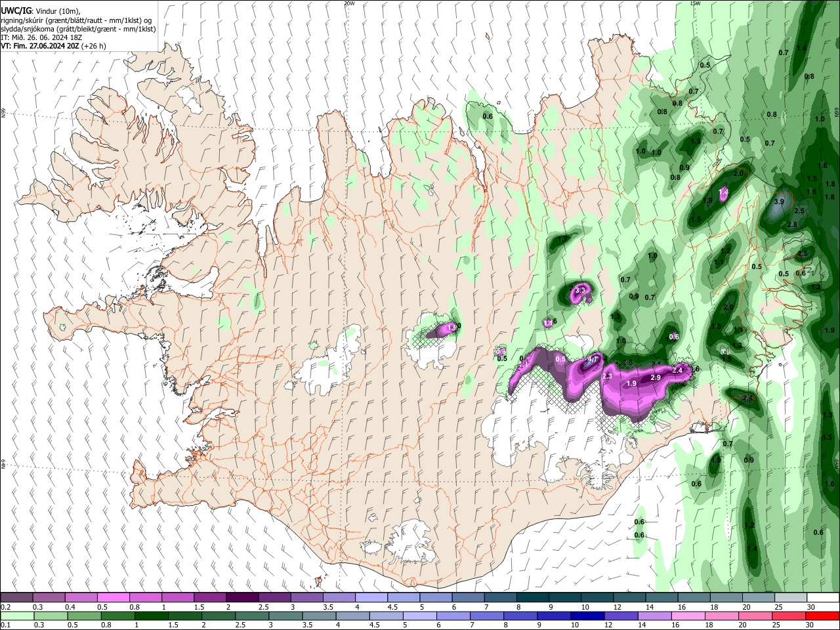
Task: Click the bright red rain swatch labeled 30
Action: point(822,616)
